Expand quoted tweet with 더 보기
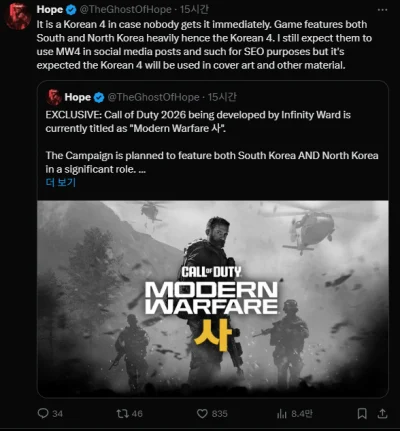 point(61,182)
